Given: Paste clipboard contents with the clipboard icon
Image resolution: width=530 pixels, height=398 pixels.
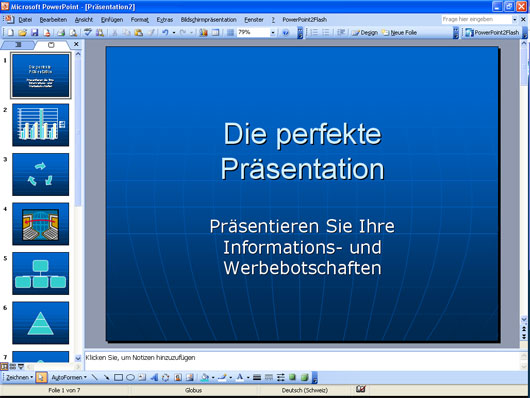Looking at the screenshot, I should point(139,33).
